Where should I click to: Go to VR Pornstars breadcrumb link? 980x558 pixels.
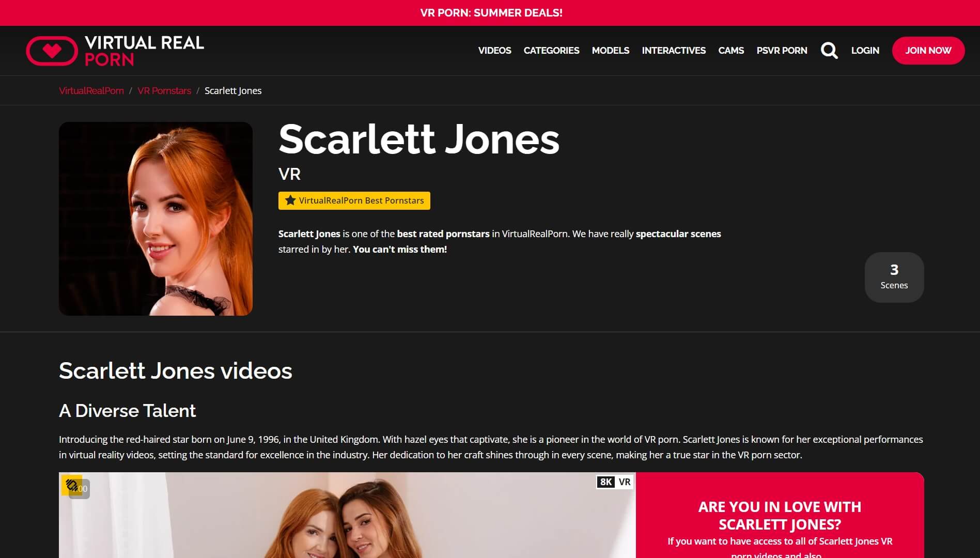[164, 91]
